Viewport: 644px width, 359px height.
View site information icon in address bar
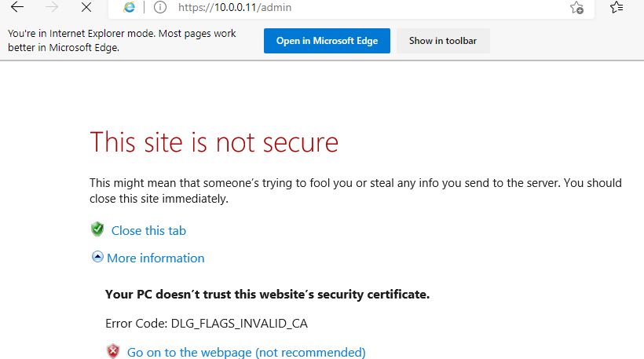click(x=160, y=8)
